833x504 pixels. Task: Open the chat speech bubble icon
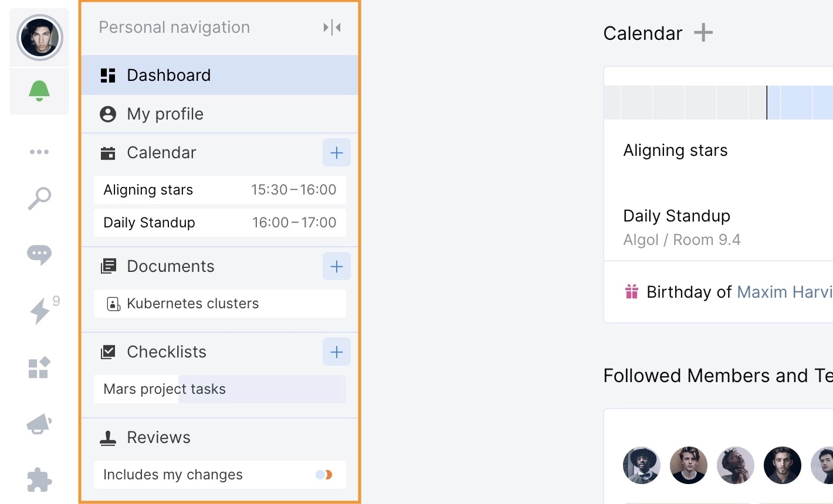pyautogui.click(x=39, y=254)
